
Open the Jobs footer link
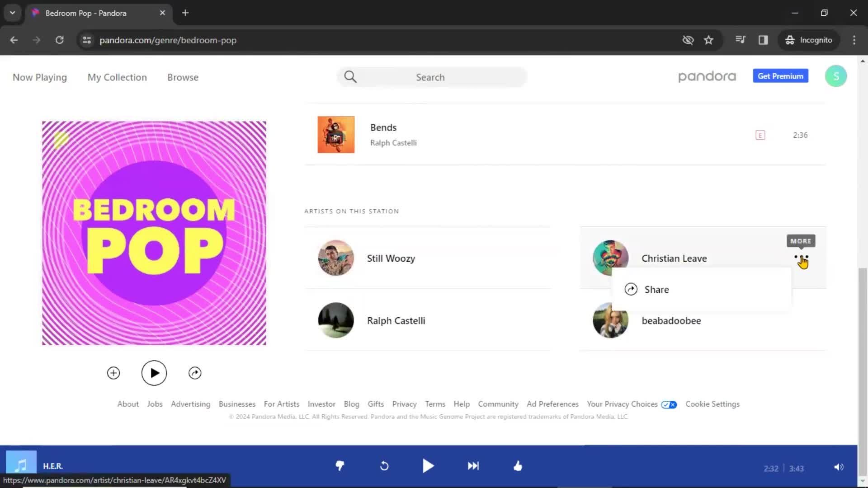coord(155,404)
